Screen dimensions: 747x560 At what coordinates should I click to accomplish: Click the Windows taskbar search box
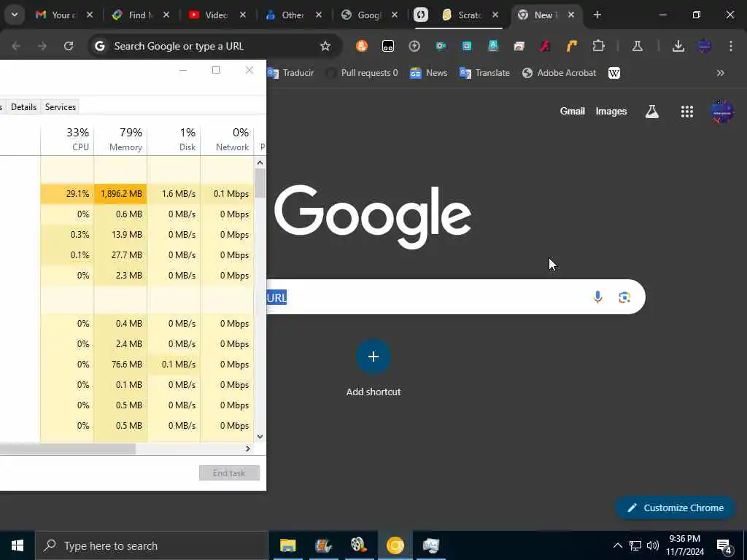click(152, 545)
